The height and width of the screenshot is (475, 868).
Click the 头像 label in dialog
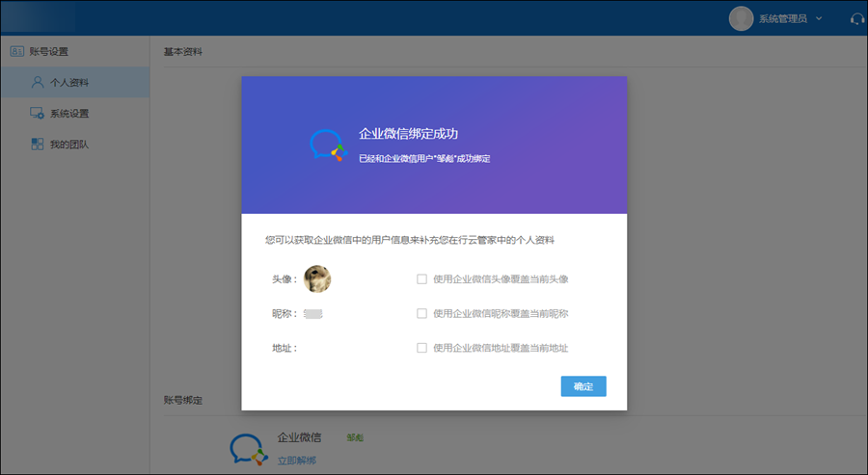(x=285, y=279)
